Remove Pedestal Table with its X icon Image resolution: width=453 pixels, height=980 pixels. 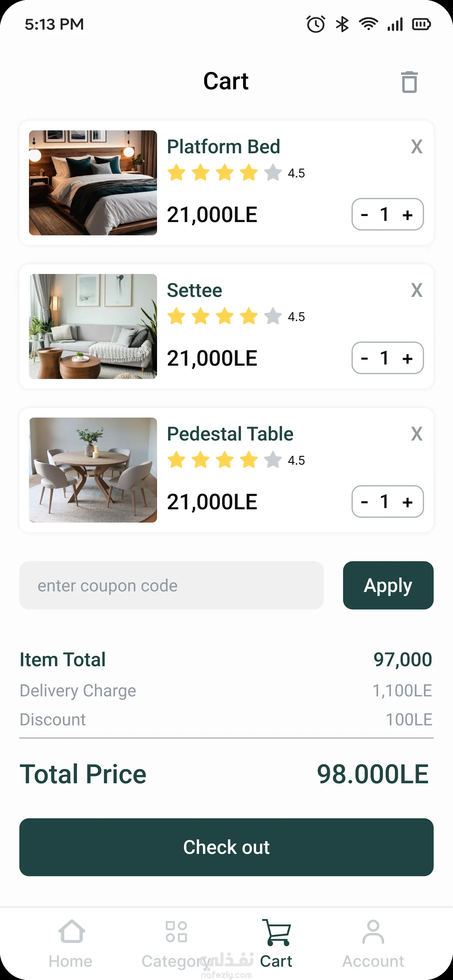[416, 434]
